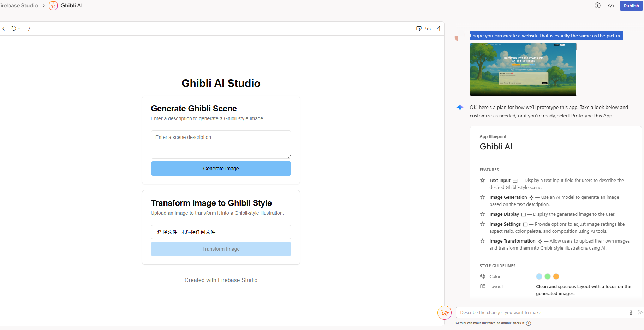Copy preview link icon
644x330 pixels.
pos(428,29)
